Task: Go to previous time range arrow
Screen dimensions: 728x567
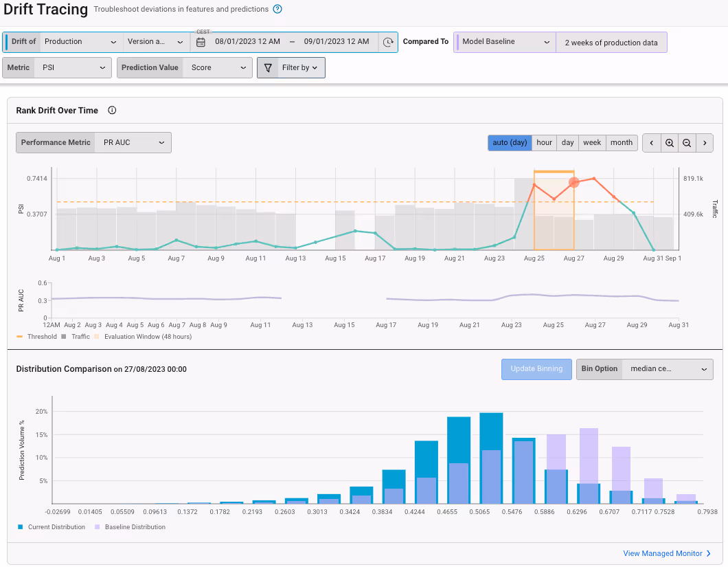Action: 651,143
